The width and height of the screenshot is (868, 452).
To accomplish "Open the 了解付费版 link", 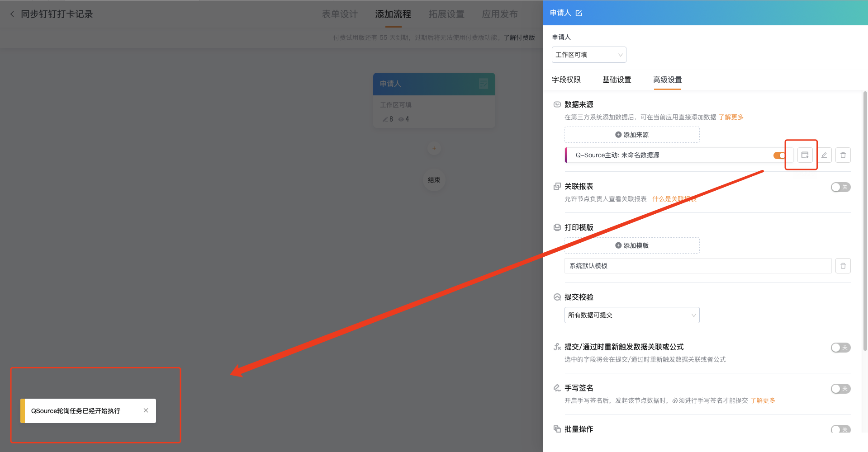I will click(x=519, y=38).
